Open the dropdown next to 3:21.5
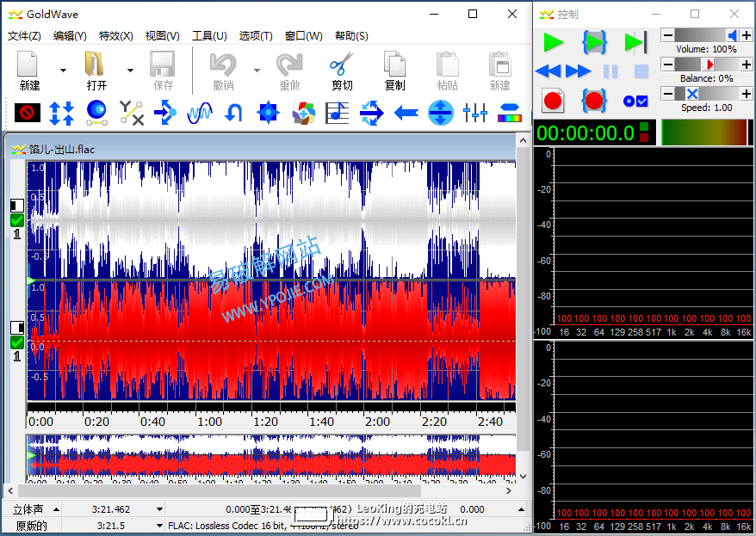This screenshot has width=756, height=536. click(159, 526)
